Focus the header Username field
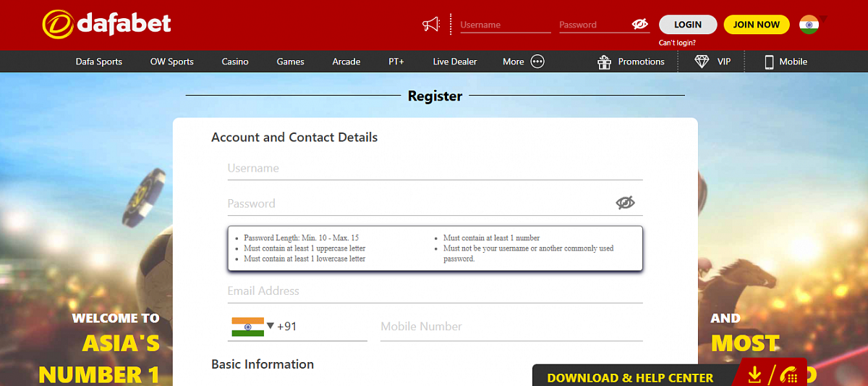The image size is (868, 386). (506, 25)
